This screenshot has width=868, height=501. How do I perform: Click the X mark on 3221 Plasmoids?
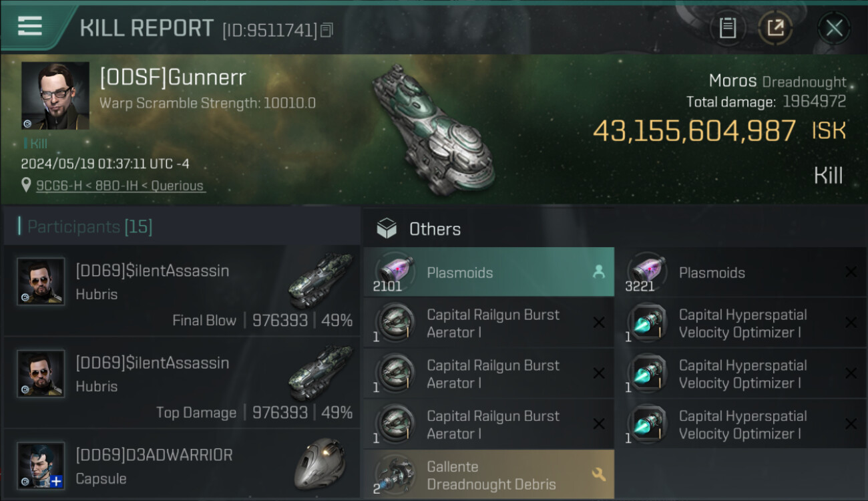(x=851, y=272)
